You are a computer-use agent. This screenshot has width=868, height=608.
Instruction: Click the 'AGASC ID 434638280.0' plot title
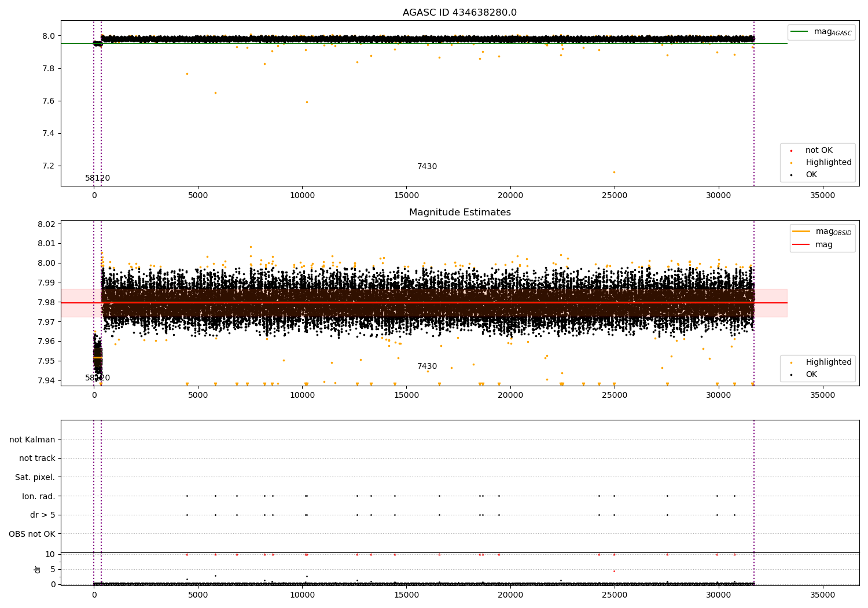coord(459,13)
